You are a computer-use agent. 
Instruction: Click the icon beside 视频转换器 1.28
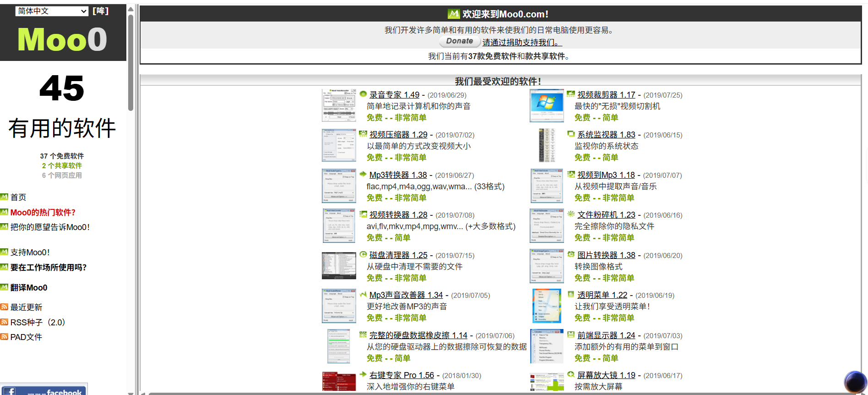point(363,214)
